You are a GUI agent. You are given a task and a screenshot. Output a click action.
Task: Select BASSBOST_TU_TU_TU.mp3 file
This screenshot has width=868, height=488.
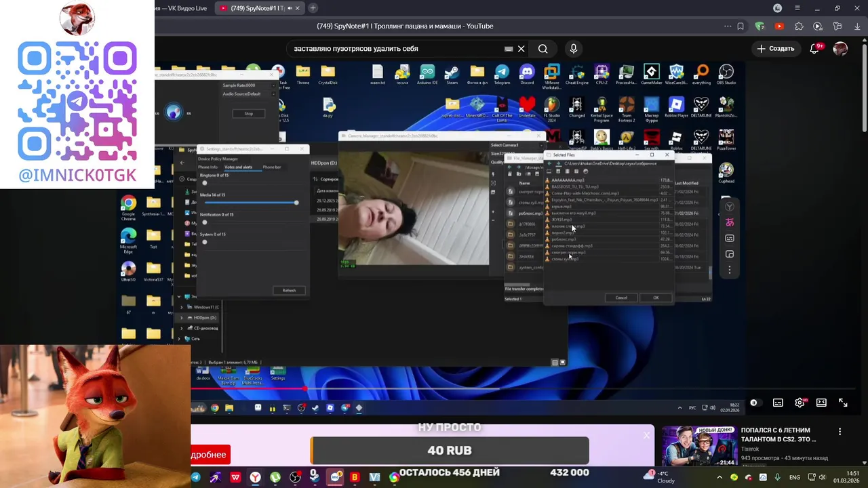(608, 187)
